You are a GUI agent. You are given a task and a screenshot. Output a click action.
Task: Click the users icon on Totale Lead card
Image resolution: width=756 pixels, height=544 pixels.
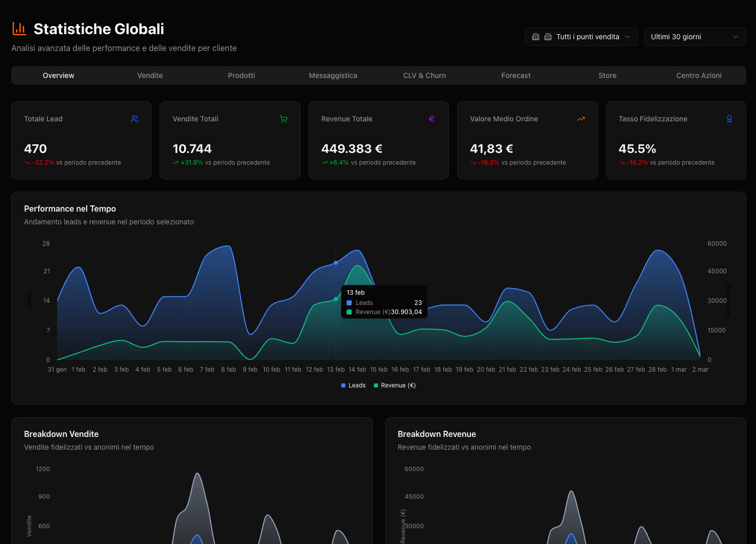(135, 118)
